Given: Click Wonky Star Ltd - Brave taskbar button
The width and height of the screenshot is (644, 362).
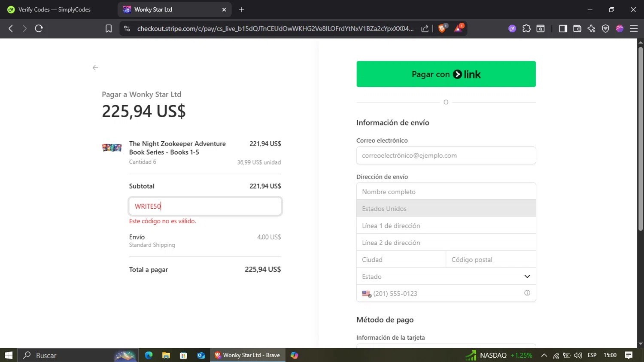Looking at the screenshot, I should (x=248, y=355).
